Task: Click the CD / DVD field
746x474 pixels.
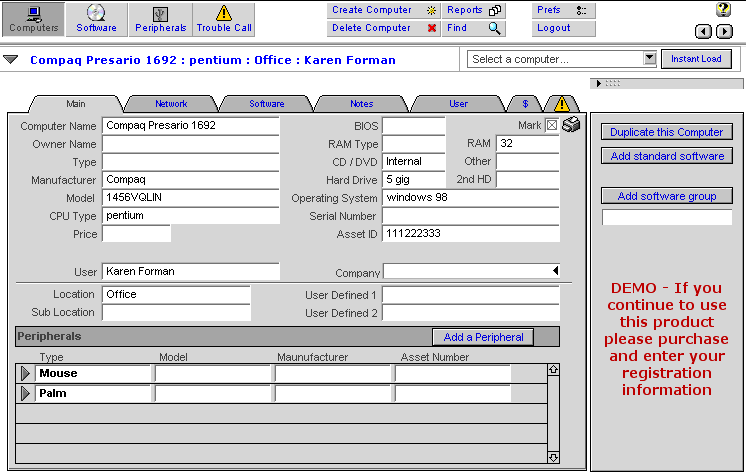Action: point(414,162)
